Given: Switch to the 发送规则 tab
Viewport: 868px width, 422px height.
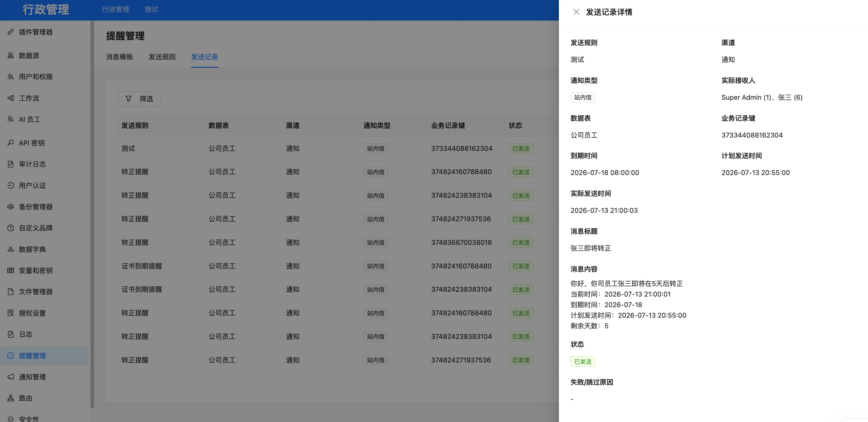Looking at the screenshot, I should [x=162, y=57].
